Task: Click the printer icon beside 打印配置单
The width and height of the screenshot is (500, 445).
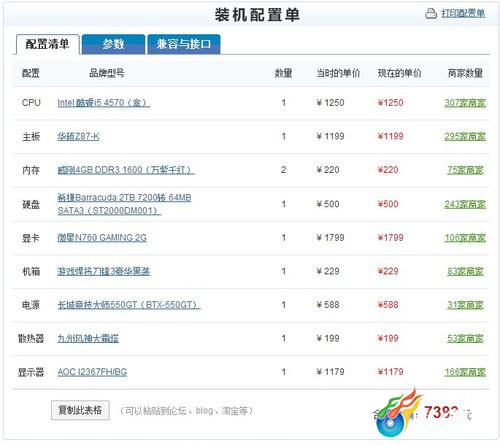Action: pos(431,14)
